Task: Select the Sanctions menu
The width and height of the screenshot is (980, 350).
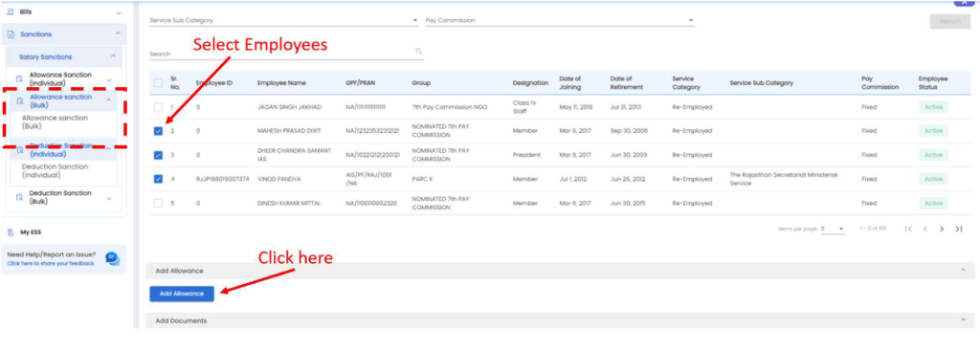Action: tap(35, 34)
